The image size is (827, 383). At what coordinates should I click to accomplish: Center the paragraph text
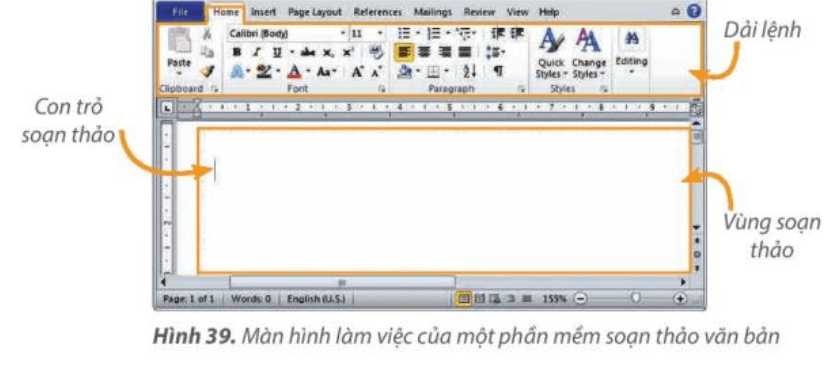425,52
